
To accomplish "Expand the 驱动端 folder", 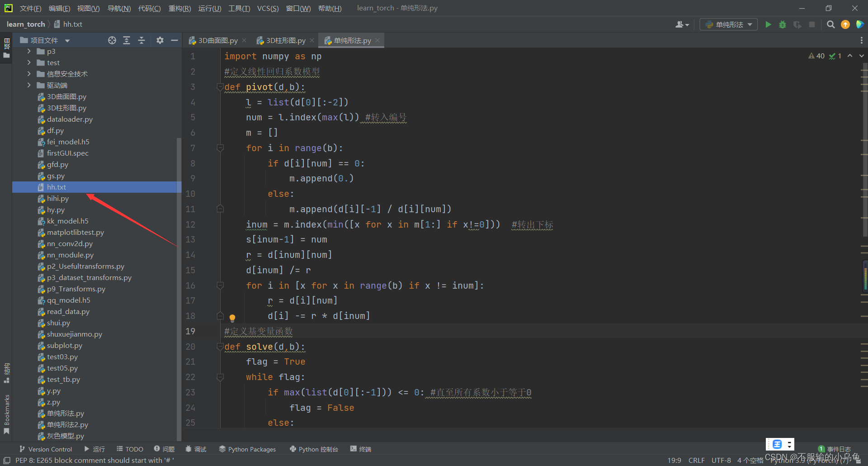I will (x=29, y=85).
